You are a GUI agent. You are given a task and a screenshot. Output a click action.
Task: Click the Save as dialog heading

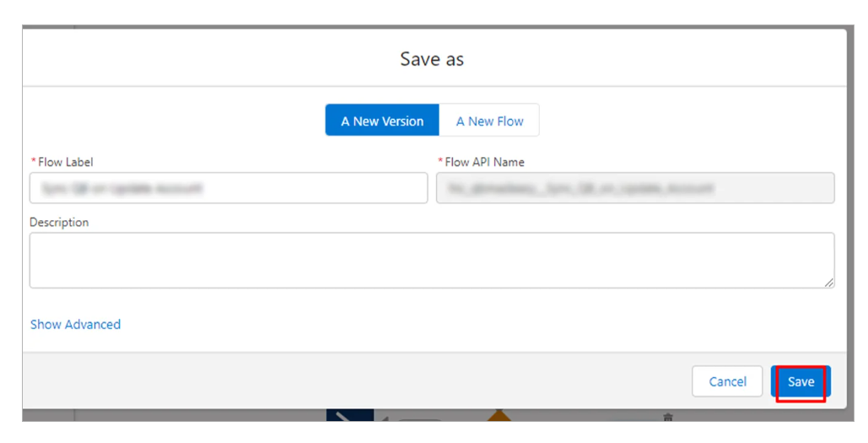click(x=432, y=59)
